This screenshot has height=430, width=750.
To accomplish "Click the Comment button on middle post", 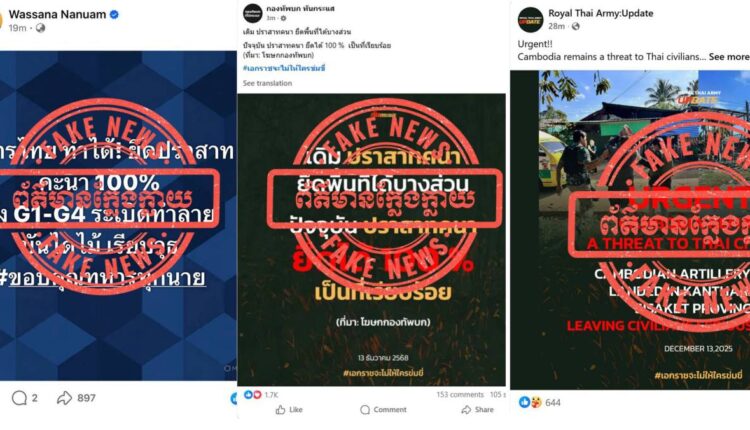I will coord(383,409).
